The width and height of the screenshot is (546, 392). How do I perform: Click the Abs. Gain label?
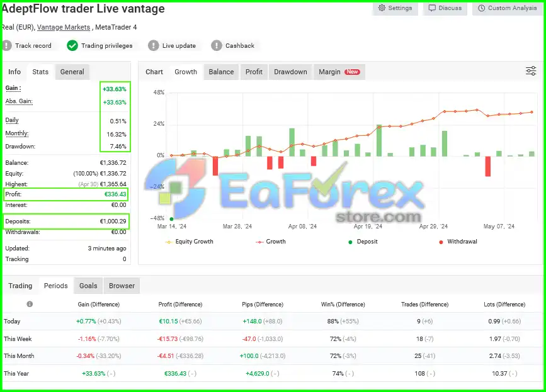[19, 101]
